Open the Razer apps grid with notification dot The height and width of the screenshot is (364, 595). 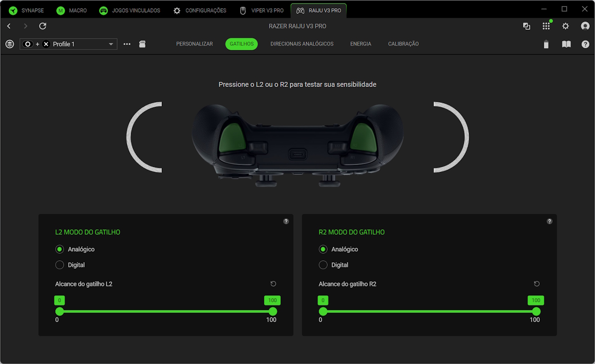coord(546,26)
